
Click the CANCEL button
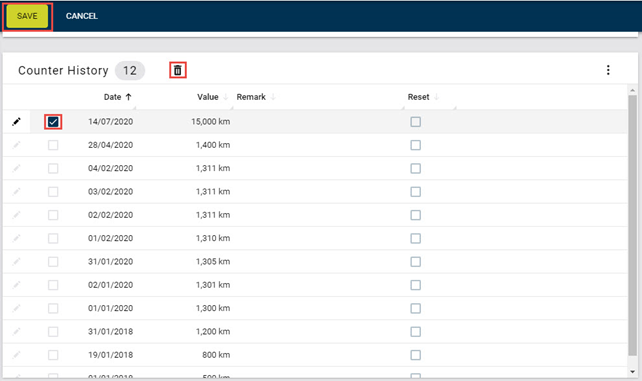(81, 16)
